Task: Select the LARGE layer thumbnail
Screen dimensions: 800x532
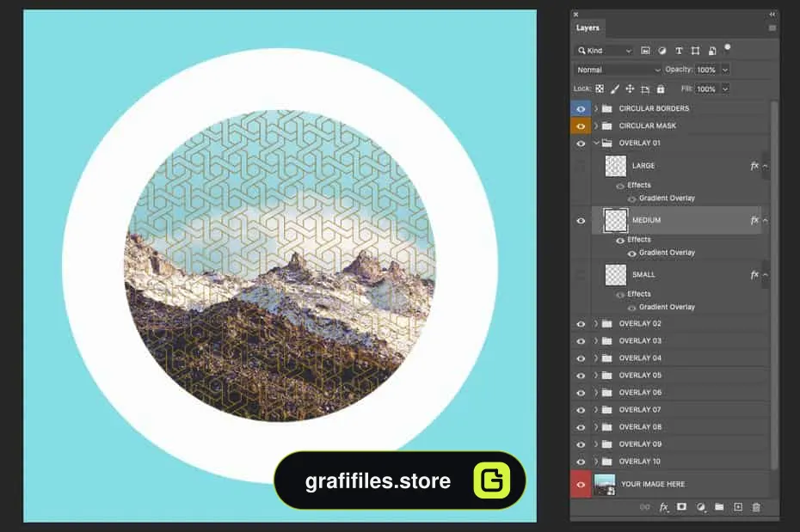Action: (x=616, y=166)
